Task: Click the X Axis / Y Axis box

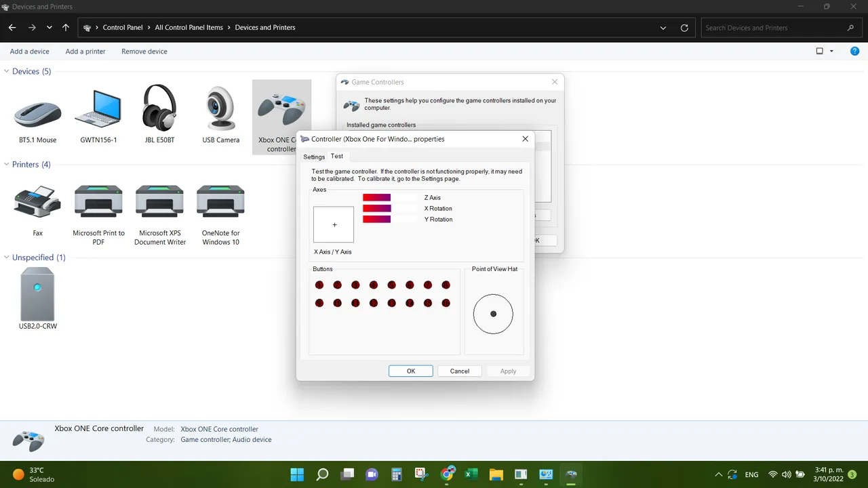Action: tap(334, 224)
